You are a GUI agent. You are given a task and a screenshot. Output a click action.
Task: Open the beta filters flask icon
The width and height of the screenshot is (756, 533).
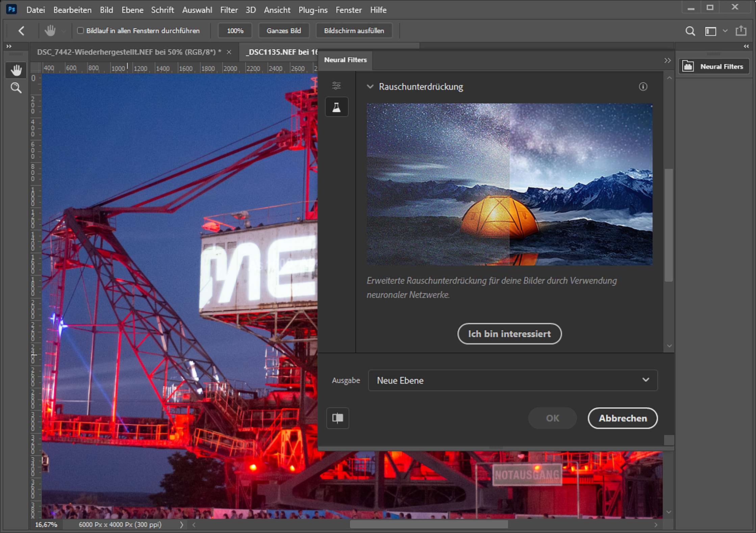(336, 107)
